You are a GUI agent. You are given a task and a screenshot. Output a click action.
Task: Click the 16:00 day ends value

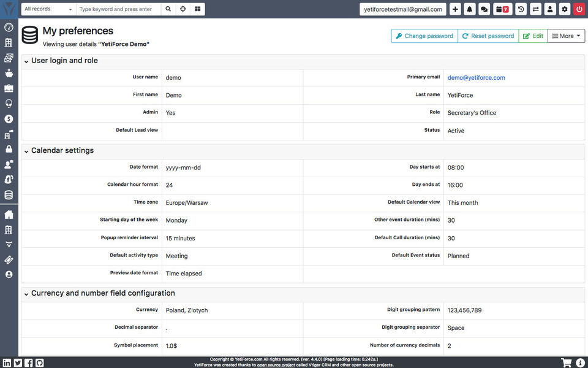pyautogui.click(x=455, y=185)
